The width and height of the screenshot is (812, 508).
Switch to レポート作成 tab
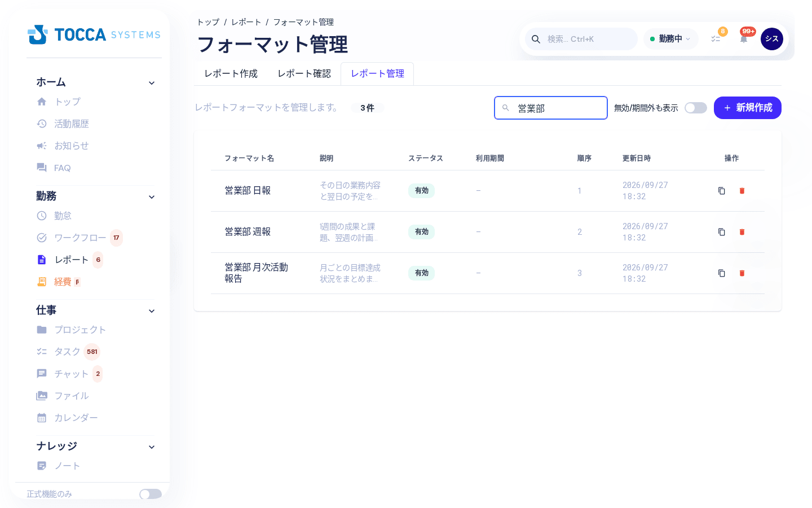(231, 74)
